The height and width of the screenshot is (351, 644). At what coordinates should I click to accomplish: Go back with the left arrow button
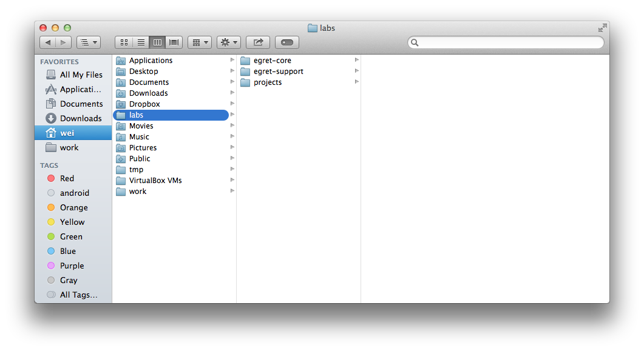click(x=47, y=42)
